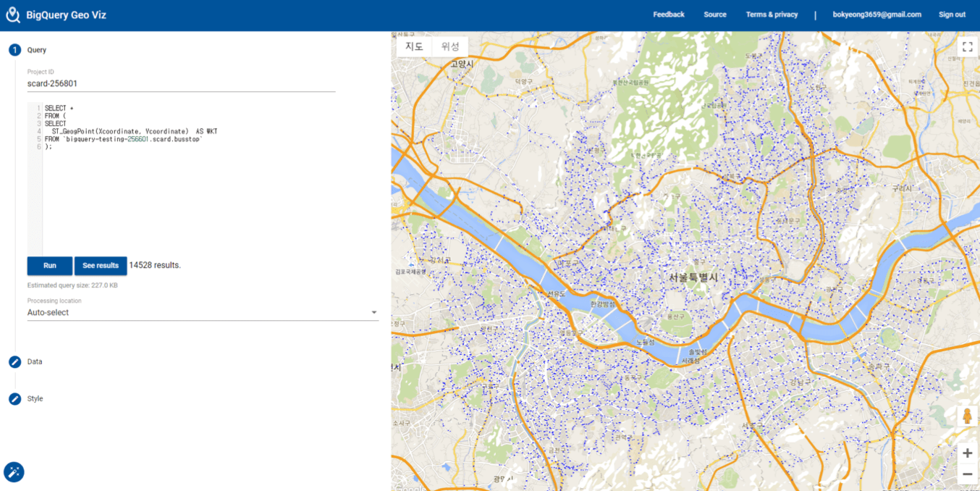Click the magic wand floating button

[14, 472]
